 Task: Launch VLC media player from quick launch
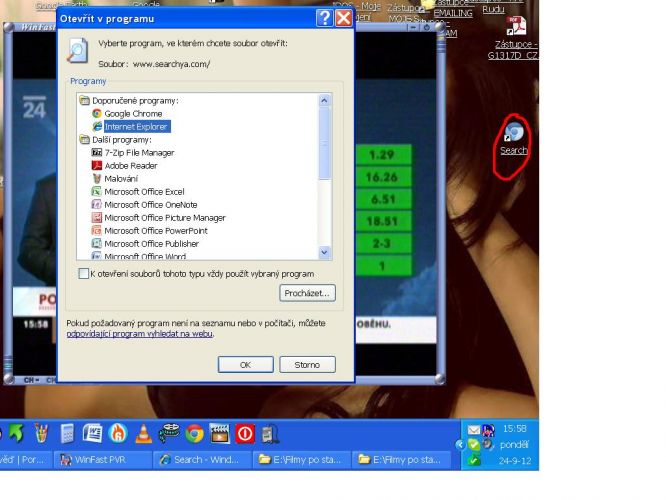[144, 434]
